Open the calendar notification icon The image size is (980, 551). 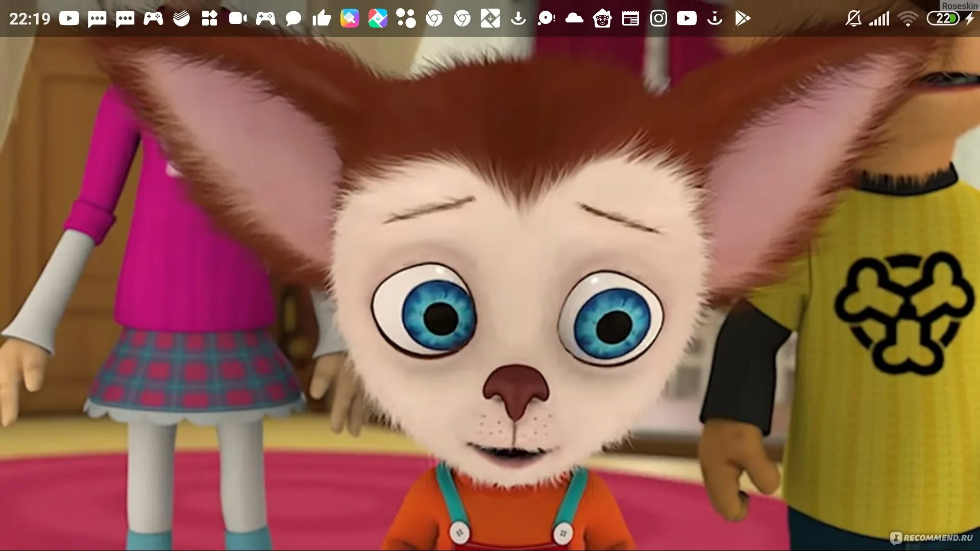pos(630,19)
